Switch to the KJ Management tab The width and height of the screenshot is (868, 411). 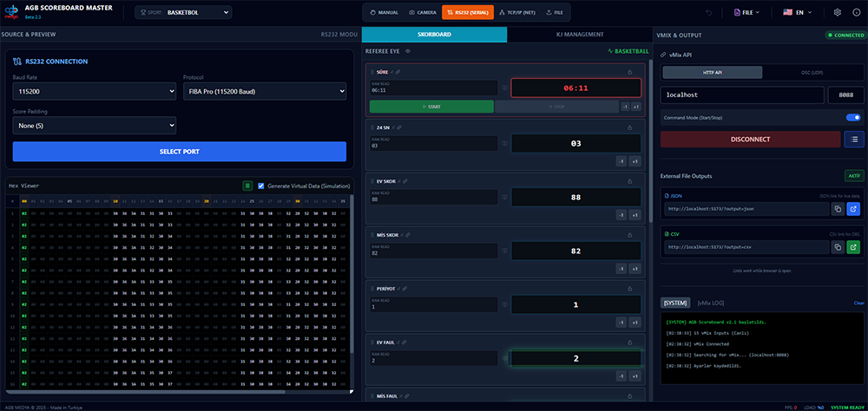click(579, 35)
